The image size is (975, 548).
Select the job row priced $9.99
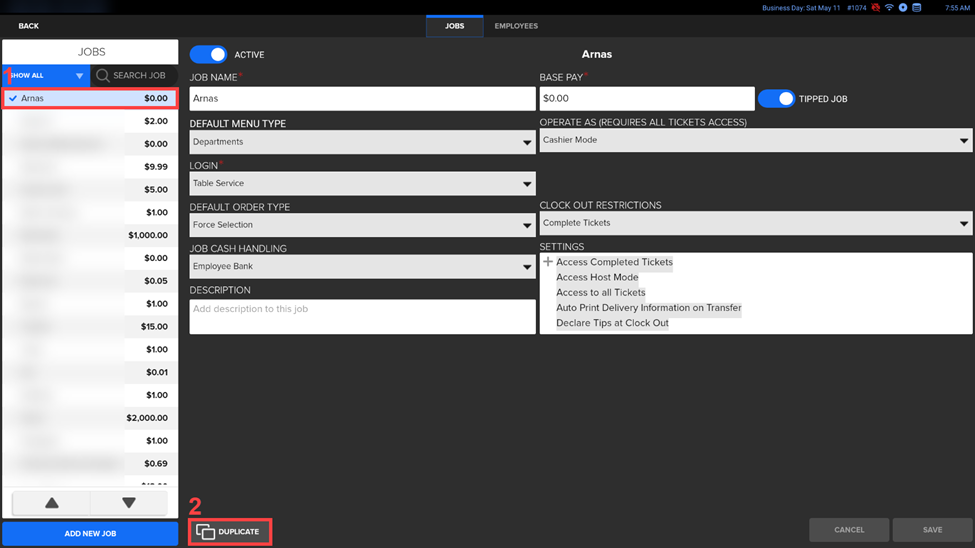click(90, 167)
